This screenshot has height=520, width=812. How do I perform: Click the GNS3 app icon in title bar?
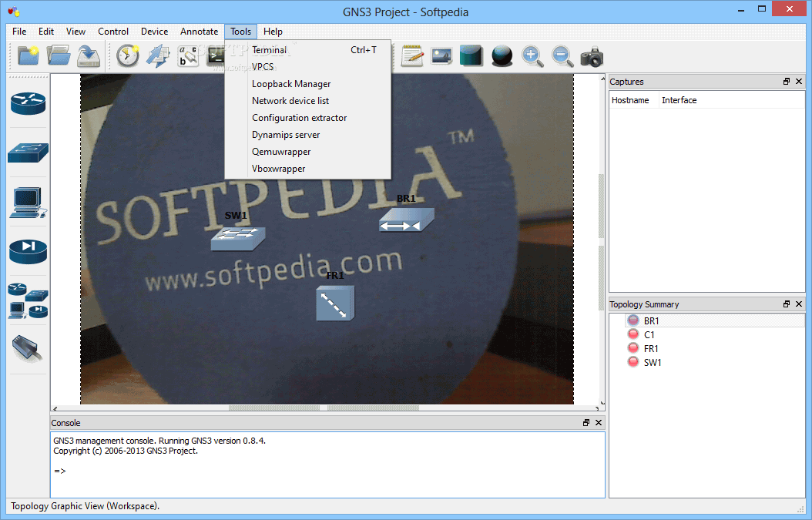point(14,11)
